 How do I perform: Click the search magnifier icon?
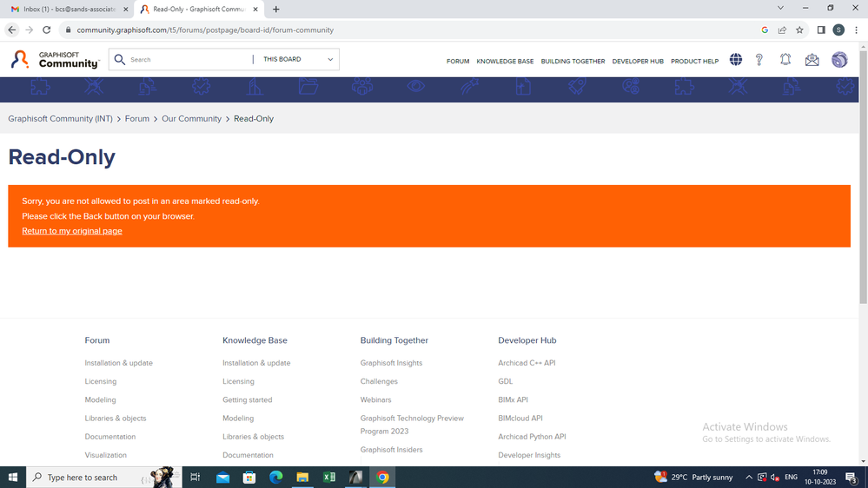(120, 59)
